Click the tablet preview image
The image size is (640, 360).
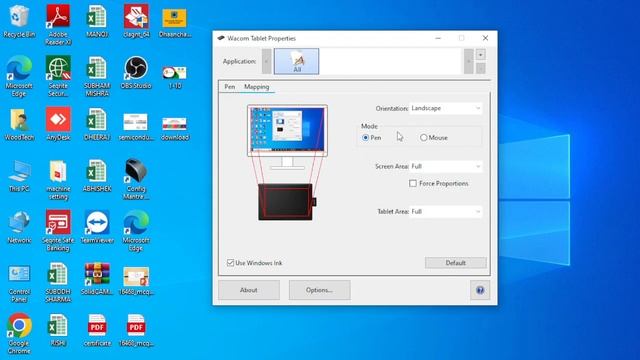286,202
